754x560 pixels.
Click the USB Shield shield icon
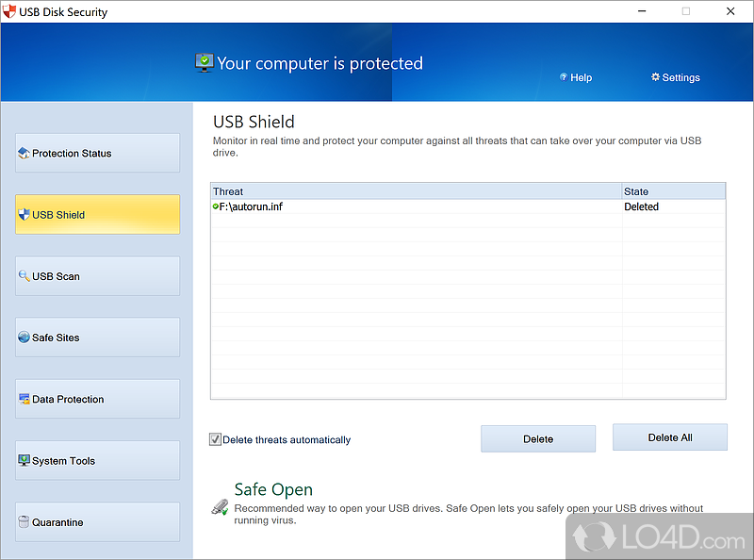(x=24, y=215)
